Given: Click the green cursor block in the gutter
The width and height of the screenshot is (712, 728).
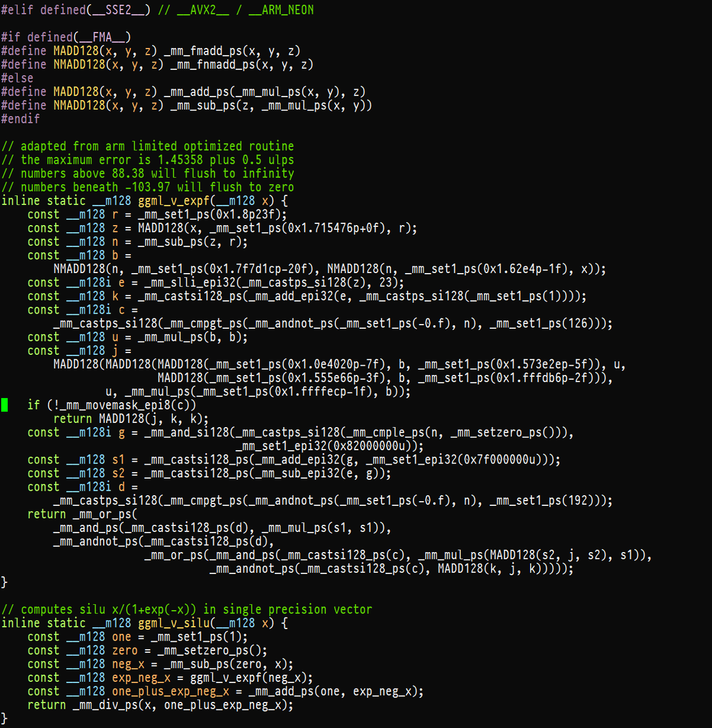Looking at the screenshot, I should point(5,405).
